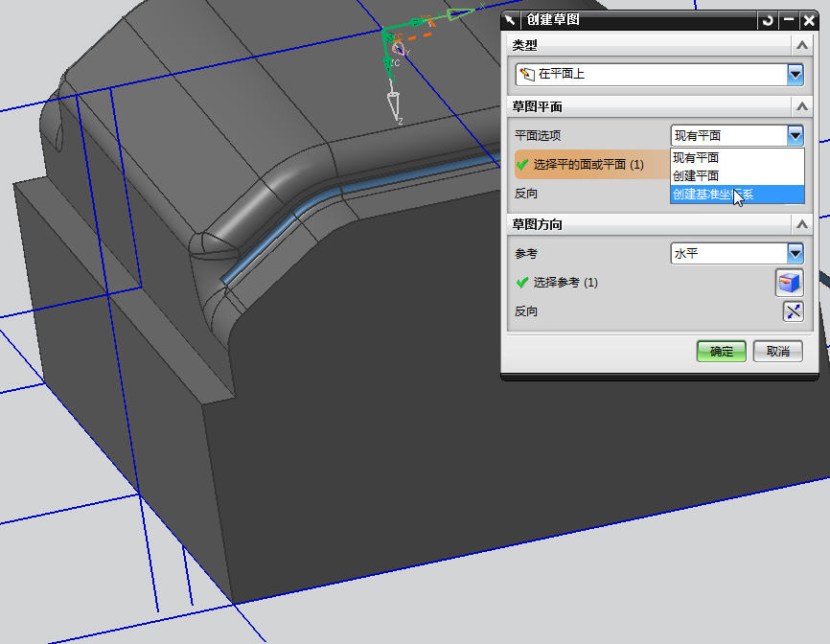Click the 反向 reverse direction icon under 草图方向

pos(793,311)
